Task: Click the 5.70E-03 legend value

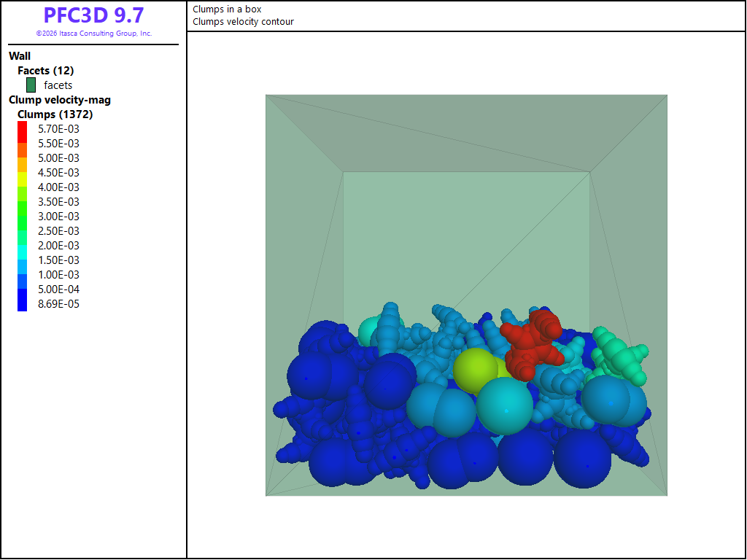Action: tap(58, 129)
